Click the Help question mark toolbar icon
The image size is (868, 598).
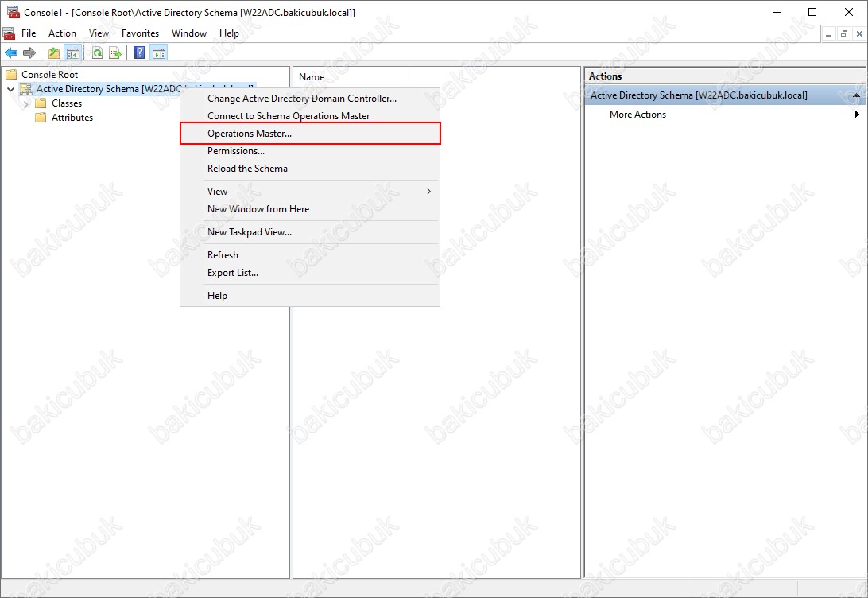point(140,53)
